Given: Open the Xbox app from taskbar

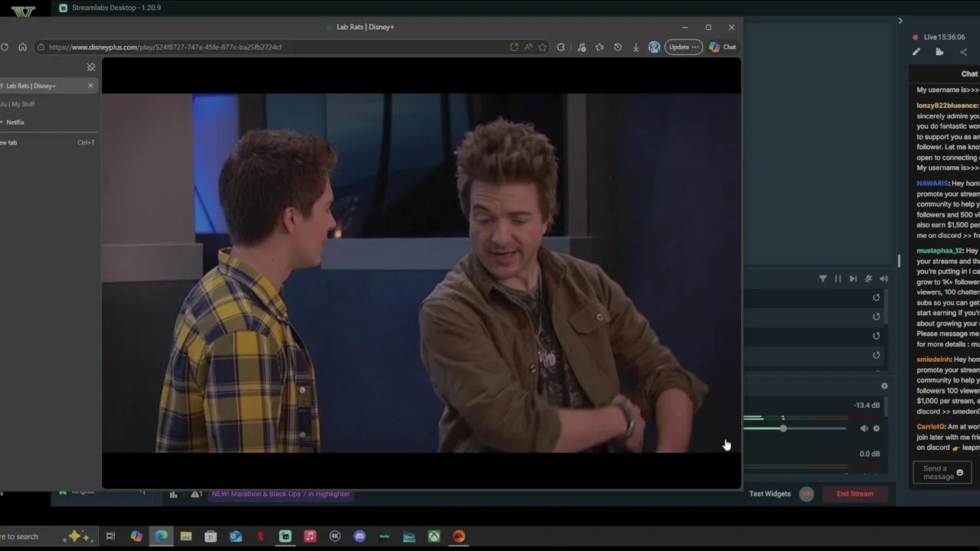Looking at the screenshot, I should (434, 536).
